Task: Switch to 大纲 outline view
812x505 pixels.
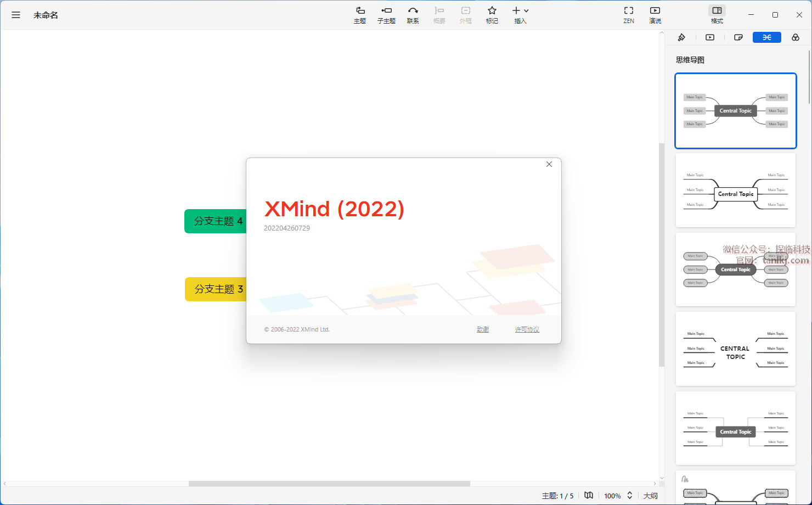Action: pos(651,496)
